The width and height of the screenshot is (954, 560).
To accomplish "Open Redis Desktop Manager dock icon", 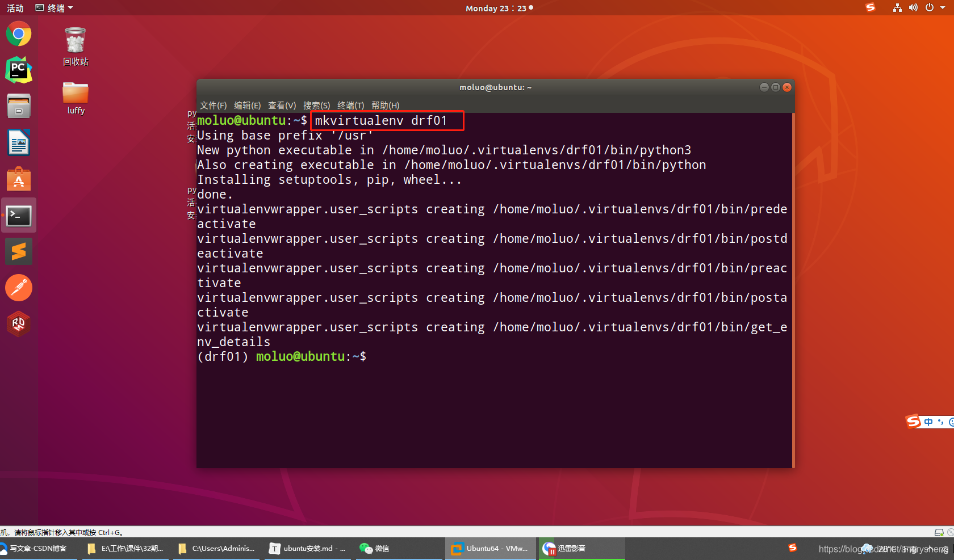I will click(x=19, y=324).
